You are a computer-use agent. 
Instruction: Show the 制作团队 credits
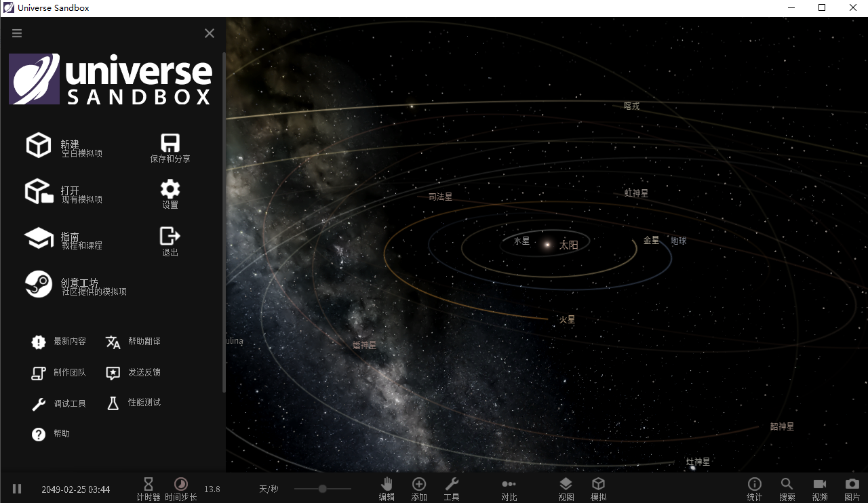pyautogui.click(x=59, y=373)
